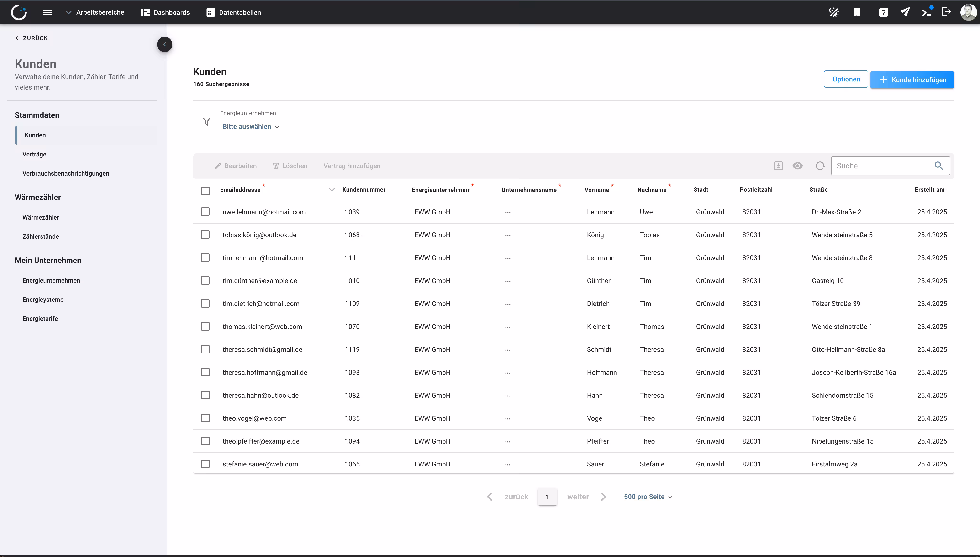Tick the checkbox for stefanie.sauer@web.com
Image resolution: width=980 pixels, height=557 pixels.
205,464
